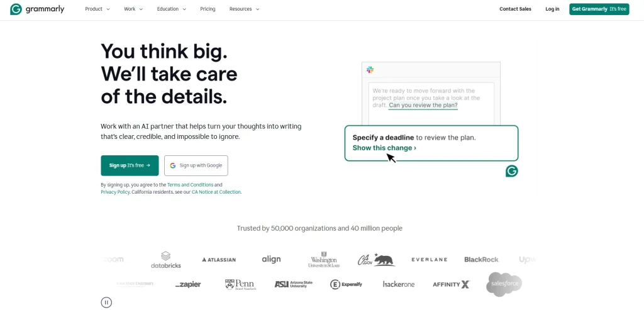
Task: Click the Atlassian logo
Action: (x=219, y=260)
